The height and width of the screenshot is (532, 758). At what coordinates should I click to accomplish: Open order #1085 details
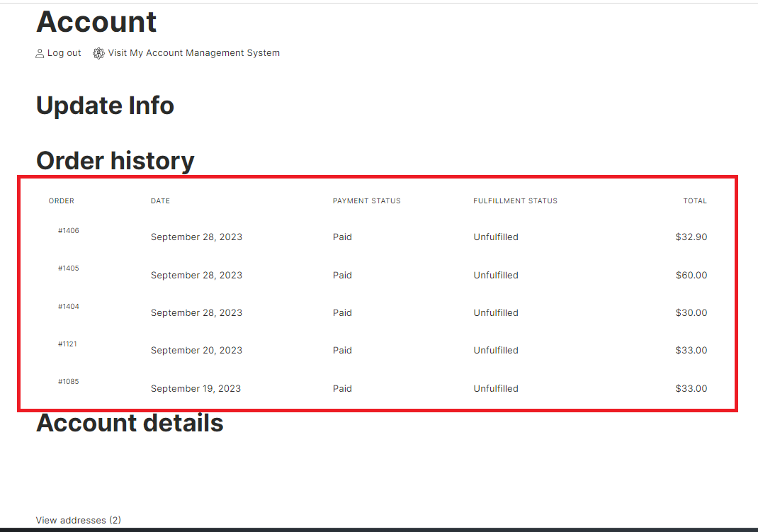[68, 381]
